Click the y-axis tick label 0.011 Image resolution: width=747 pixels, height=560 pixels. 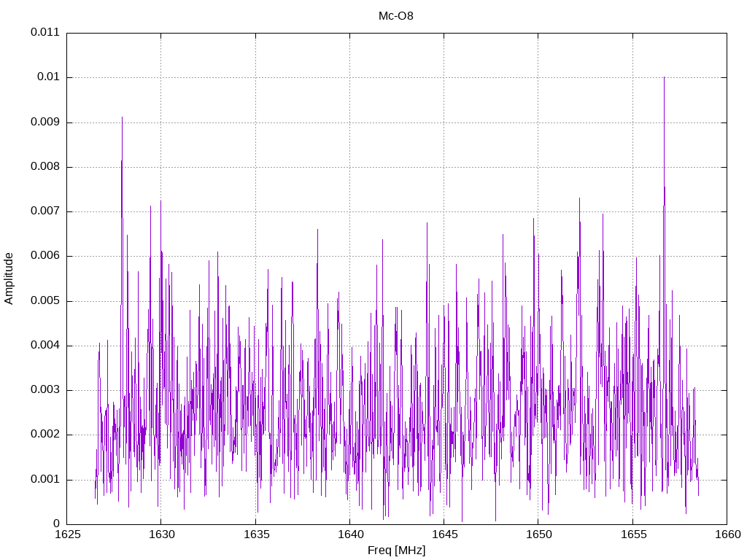pos(45,32)
